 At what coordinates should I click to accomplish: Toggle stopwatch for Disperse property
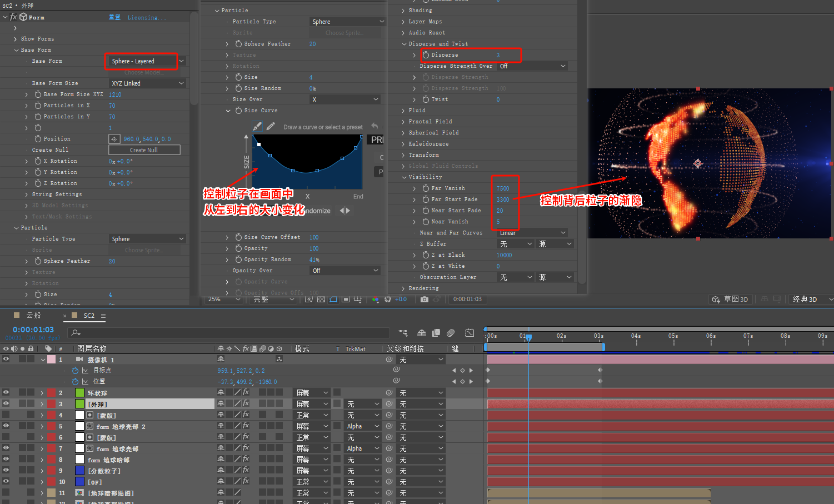[x=426, y=54]
